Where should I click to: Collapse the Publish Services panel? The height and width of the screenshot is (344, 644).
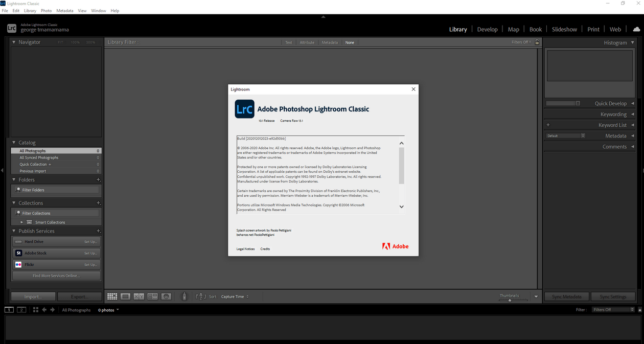(x=14, y=231)
